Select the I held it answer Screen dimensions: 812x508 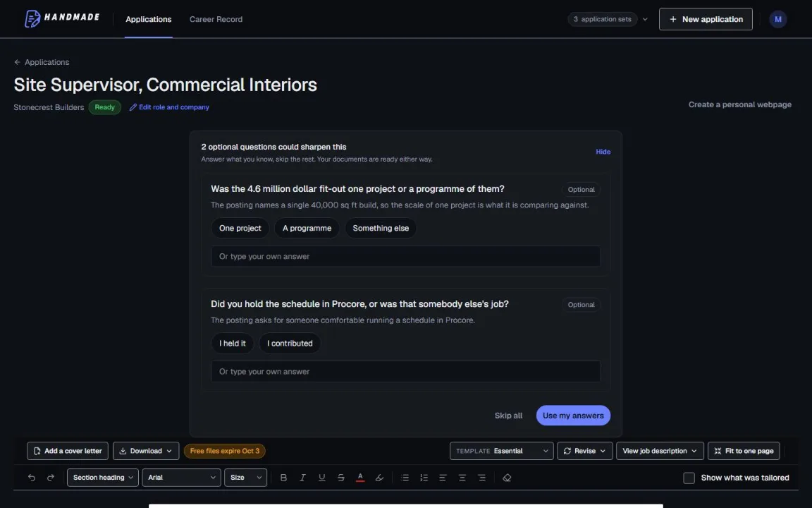pos(233,343)
